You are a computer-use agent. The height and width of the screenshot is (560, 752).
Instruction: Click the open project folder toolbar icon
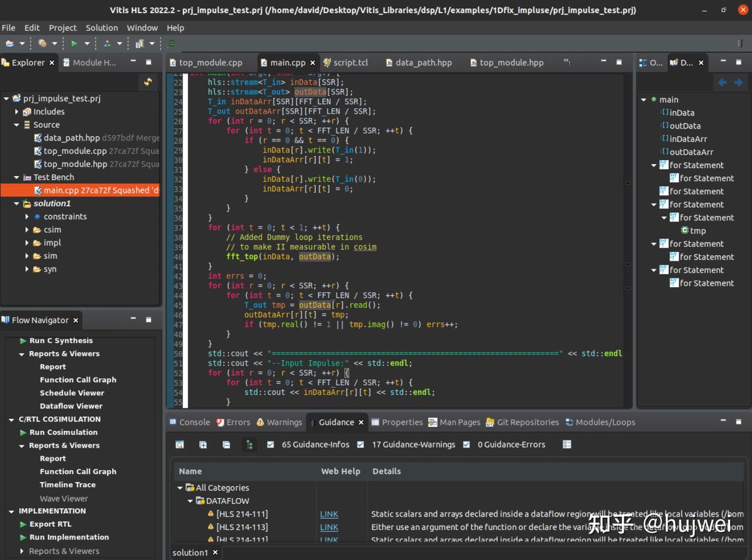9,44
